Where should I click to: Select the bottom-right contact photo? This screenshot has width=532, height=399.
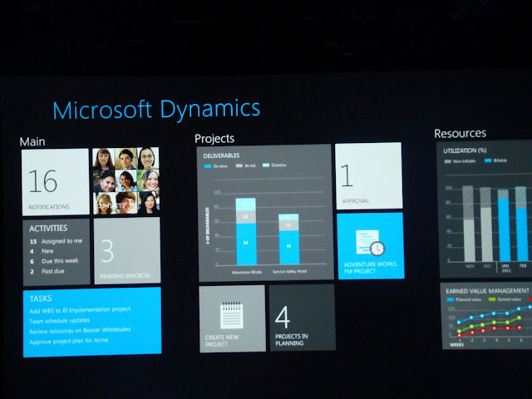pyautogui.click(x=148, y=203)
